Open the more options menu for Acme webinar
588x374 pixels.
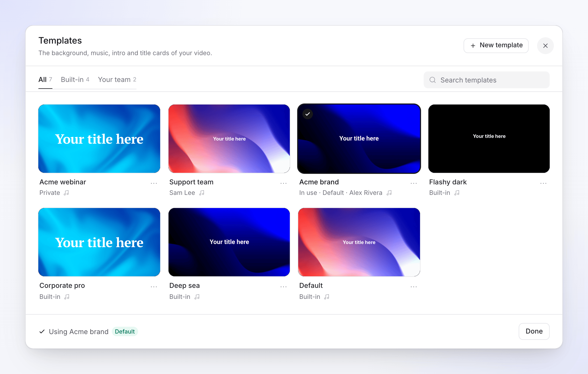(x=154, y=183)
